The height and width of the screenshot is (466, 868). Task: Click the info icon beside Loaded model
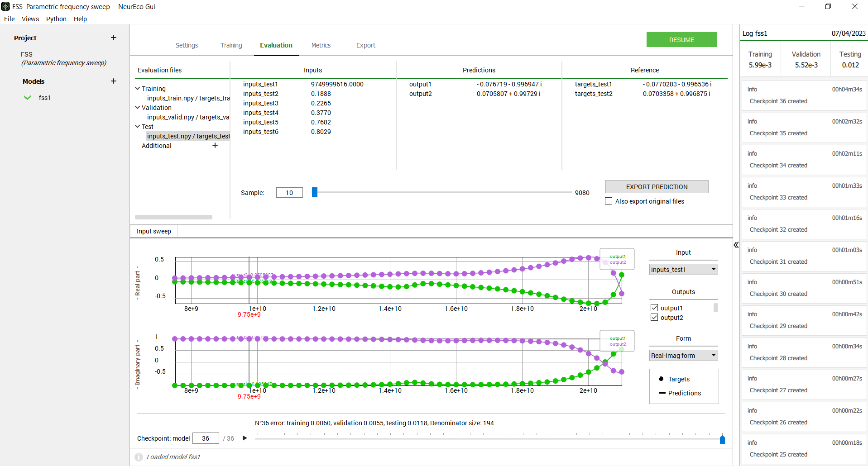pos(139,457)
